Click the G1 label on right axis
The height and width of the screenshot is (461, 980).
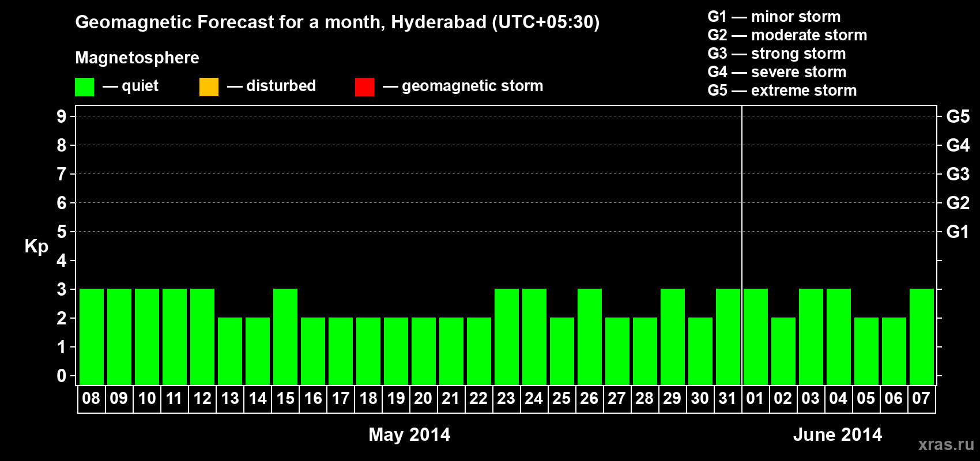pyautogui.click(x=958, y=232)
